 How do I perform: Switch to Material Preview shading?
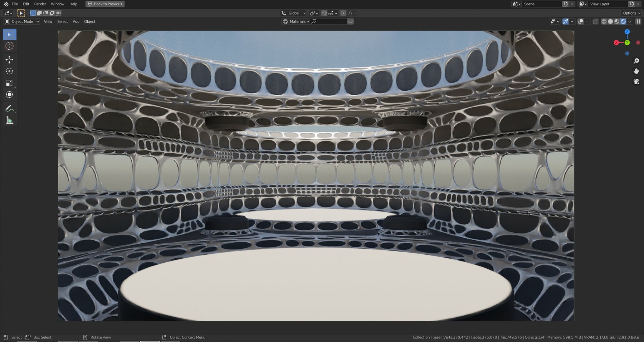(617, 21)
